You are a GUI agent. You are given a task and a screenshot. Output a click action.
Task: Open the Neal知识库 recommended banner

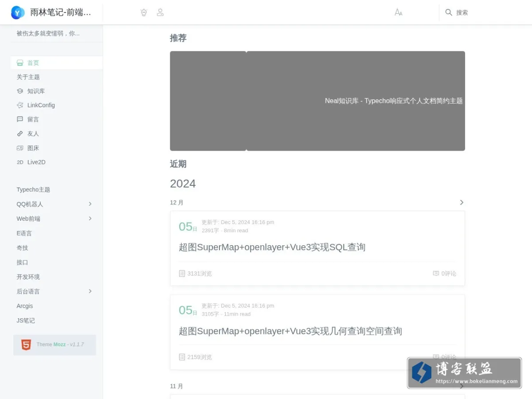(x=356, y=101)
